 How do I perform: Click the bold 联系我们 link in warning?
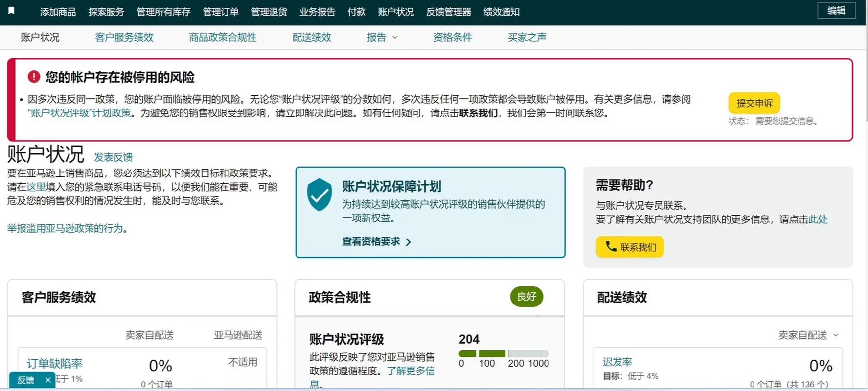click(478, 113)
